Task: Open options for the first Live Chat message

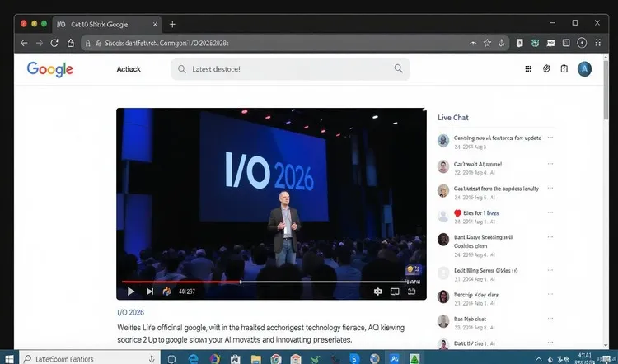Action: 550,138
